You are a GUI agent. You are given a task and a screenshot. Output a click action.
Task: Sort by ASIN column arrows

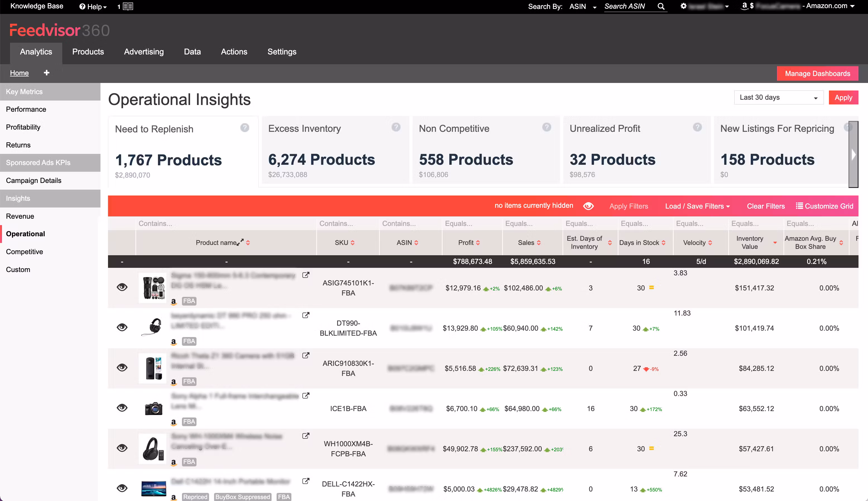click(x=416, y=243)
